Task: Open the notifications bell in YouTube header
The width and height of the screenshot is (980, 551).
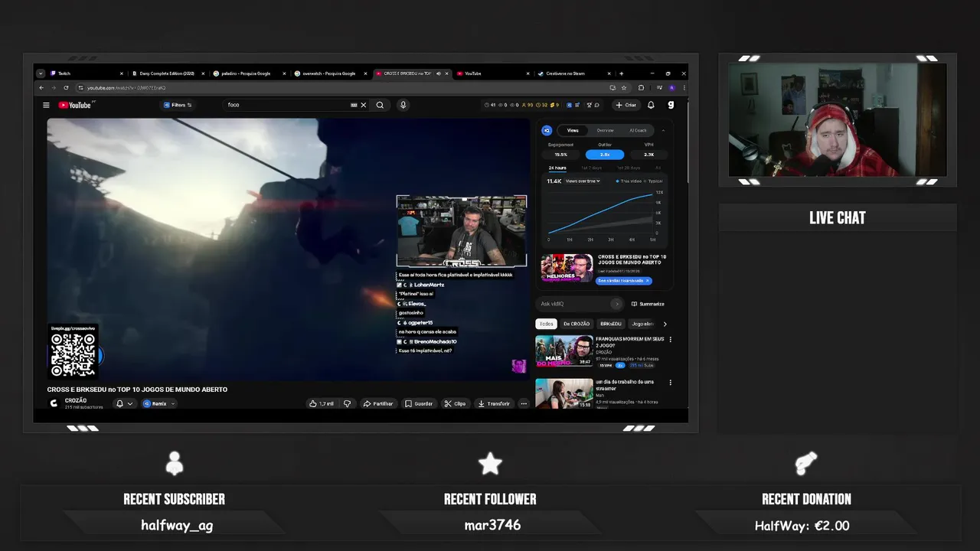Action: point(651,105)
